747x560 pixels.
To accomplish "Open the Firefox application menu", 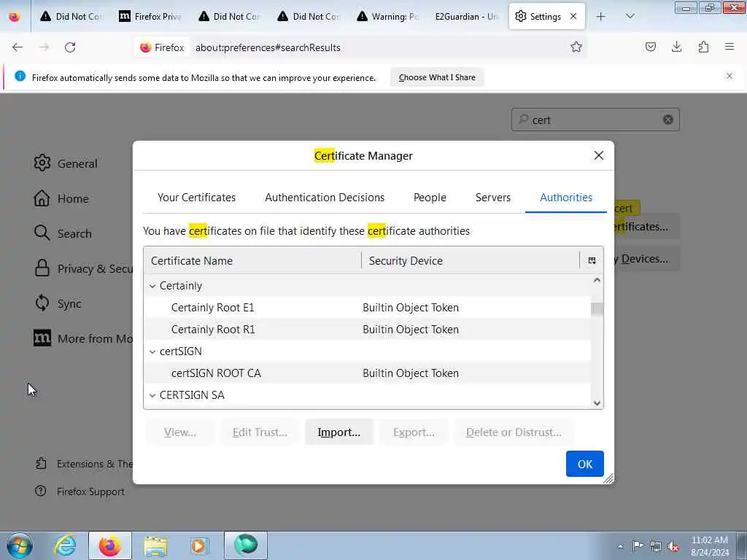I will (729, 47).
